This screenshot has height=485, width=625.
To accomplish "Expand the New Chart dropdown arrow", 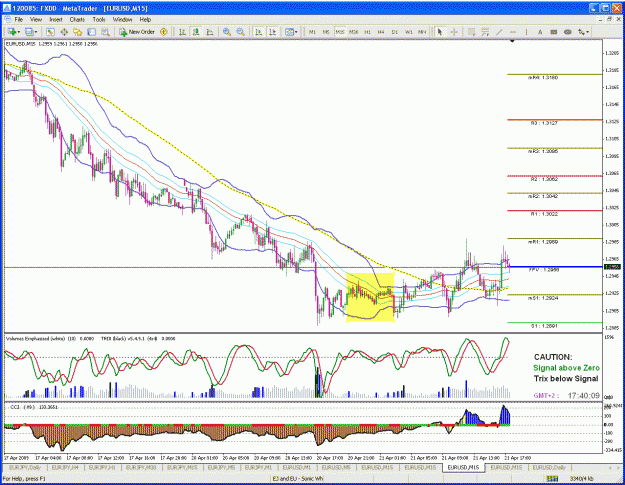I will pos(18,32).
